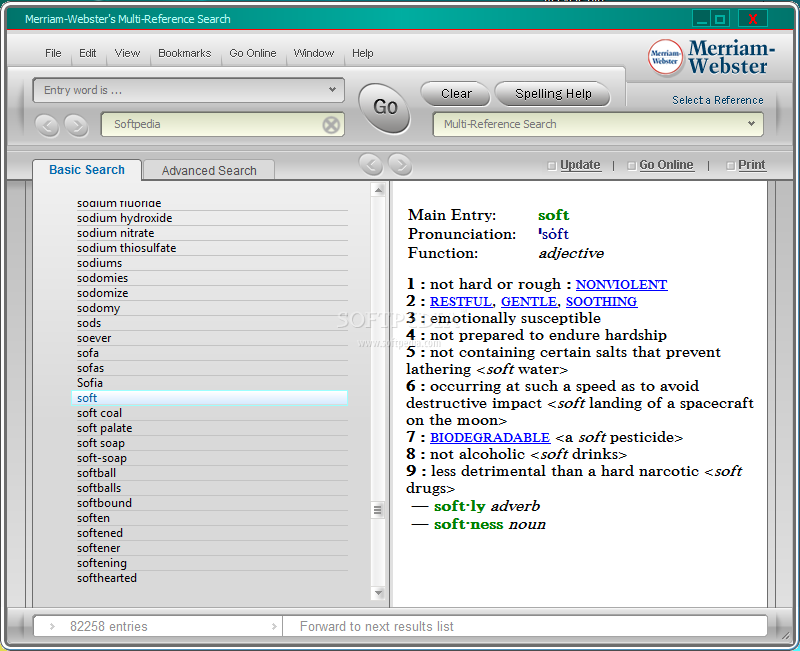Follow the GENTLE link
This screenshot has width=800, height=651.
coord(529,302)
